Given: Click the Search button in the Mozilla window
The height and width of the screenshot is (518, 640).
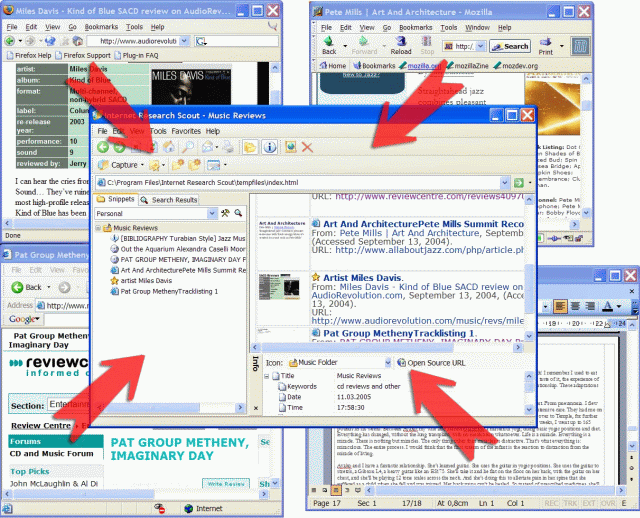Looking at the screenshot, I should click(510, 47).
